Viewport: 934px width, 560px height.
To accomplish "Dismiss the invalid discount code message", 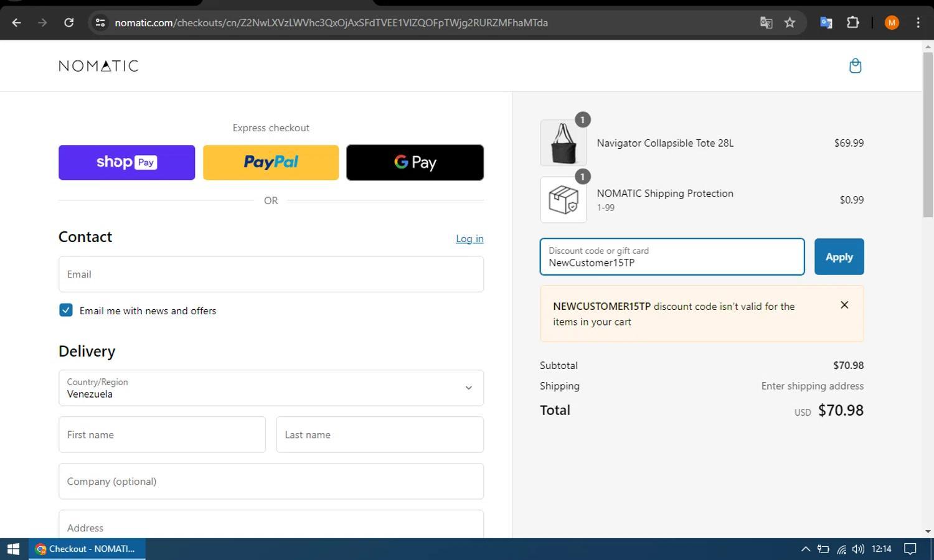I will (x=844, y=305).
